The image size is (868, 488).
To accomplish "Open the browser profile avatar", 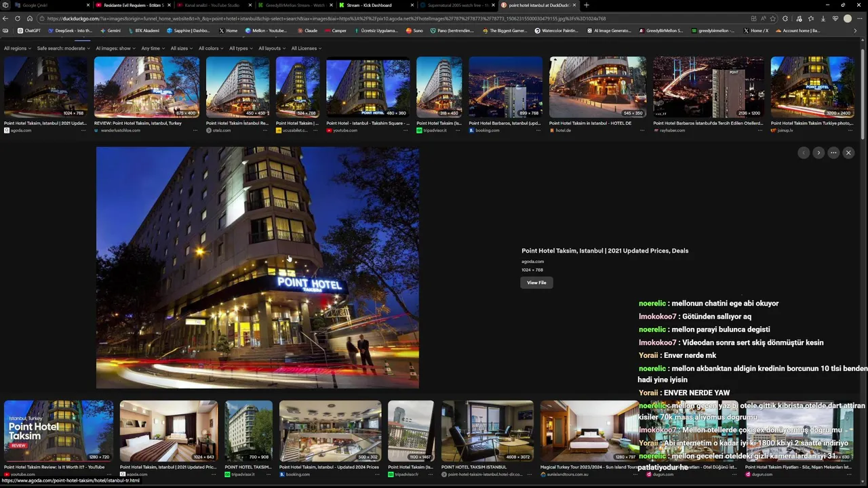I will [848, 18].
